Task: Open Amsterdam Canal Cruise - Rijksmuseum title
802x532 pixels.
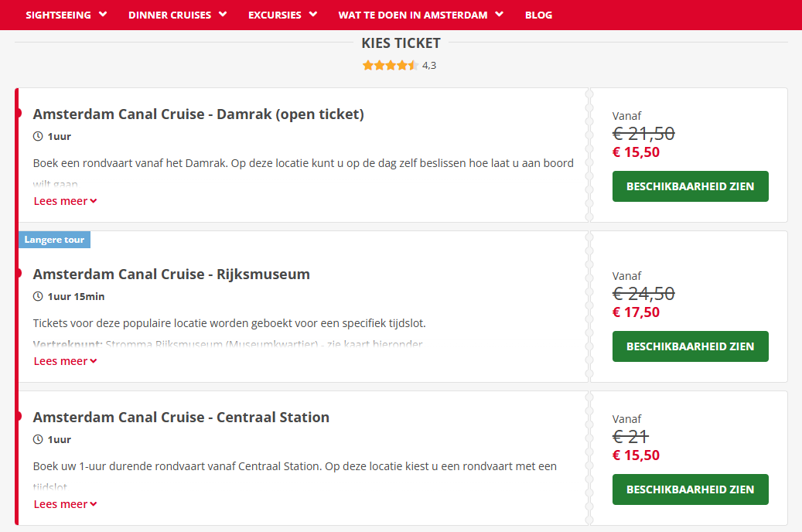Action: click(172, 275)
